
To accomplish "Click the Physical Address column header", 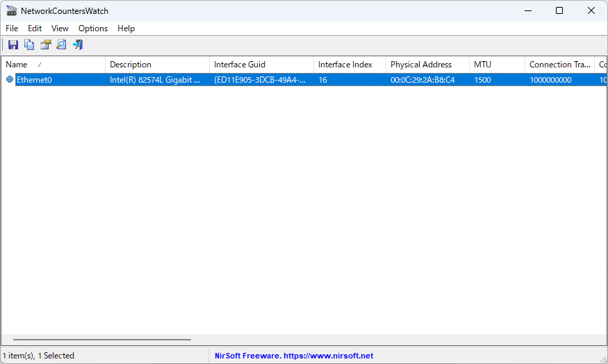I will pyautogui.click(x=427, y=65).
